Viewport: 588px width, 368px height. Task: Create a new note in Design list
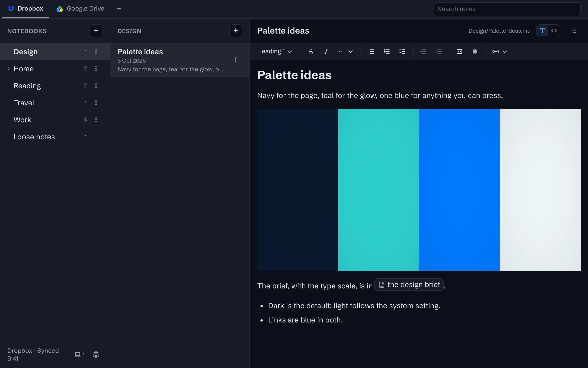[x=235, y=31]
